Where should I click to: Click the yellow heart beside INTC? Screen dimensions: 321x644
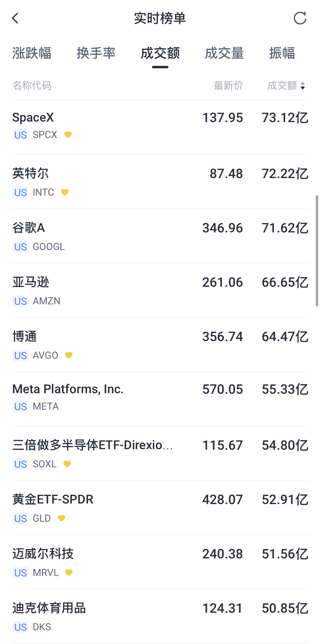pos(65,192)
